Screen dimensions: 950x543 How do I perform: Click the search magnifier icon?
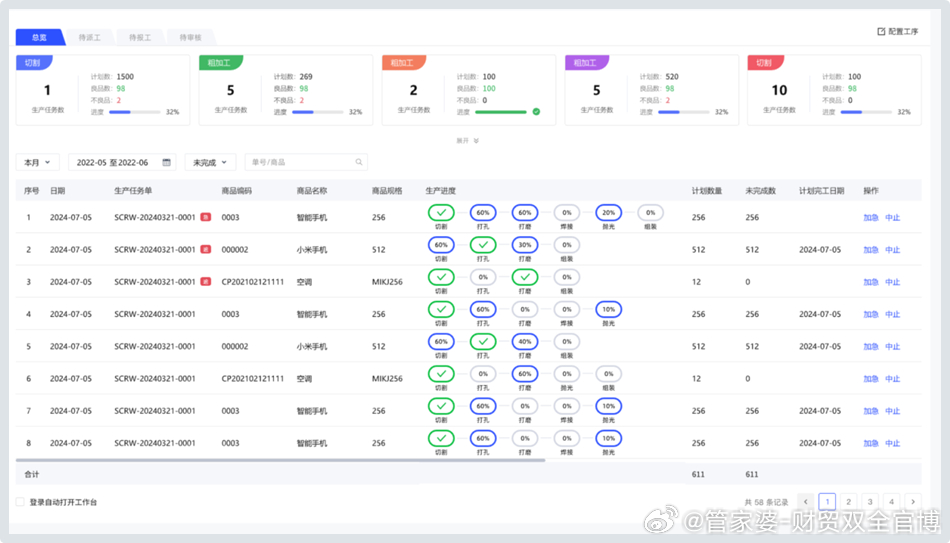click(x=359, y=162)
